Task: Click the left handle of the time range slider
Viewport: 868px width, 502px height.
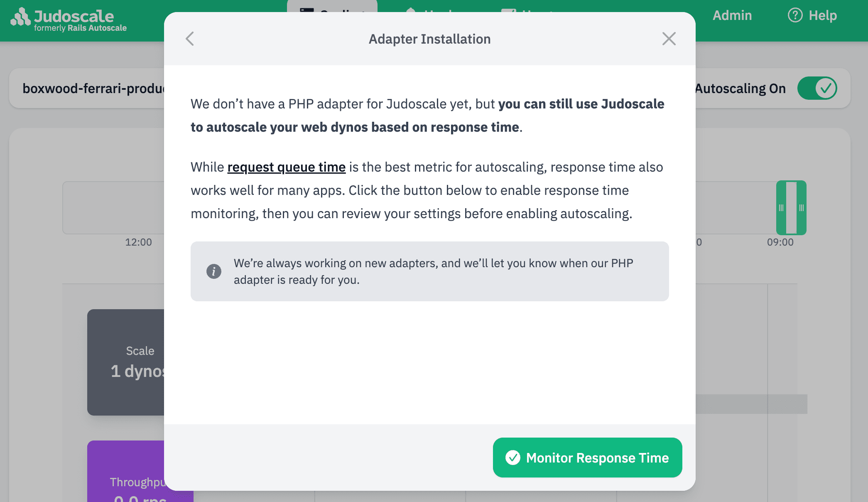Action: pyautogui.click(x=782, y=208)
